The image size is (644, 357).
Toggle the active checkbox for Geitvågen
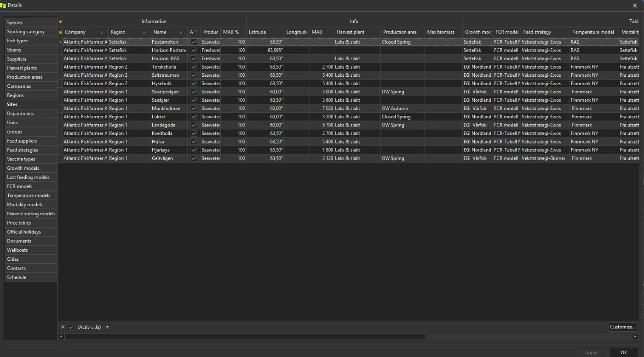pyautogui.click(x=194, y=158)
